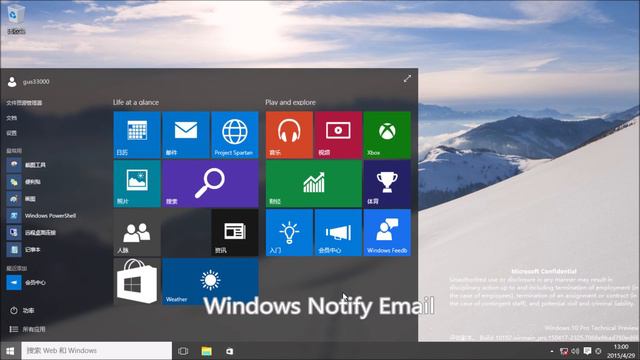This screenshot has width=640, height=360.
Task: Open the green Finance chart tile
Action: (x=313, y=184)
